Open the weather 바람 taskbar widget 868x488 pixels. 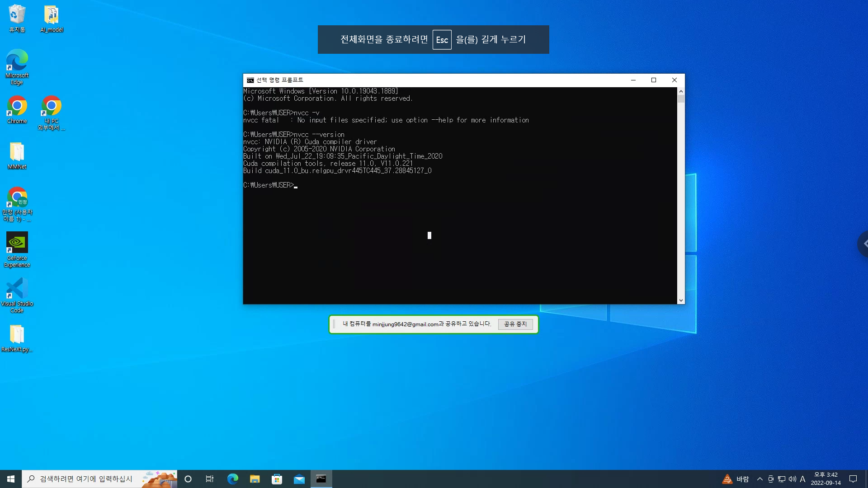pos(736,479)
